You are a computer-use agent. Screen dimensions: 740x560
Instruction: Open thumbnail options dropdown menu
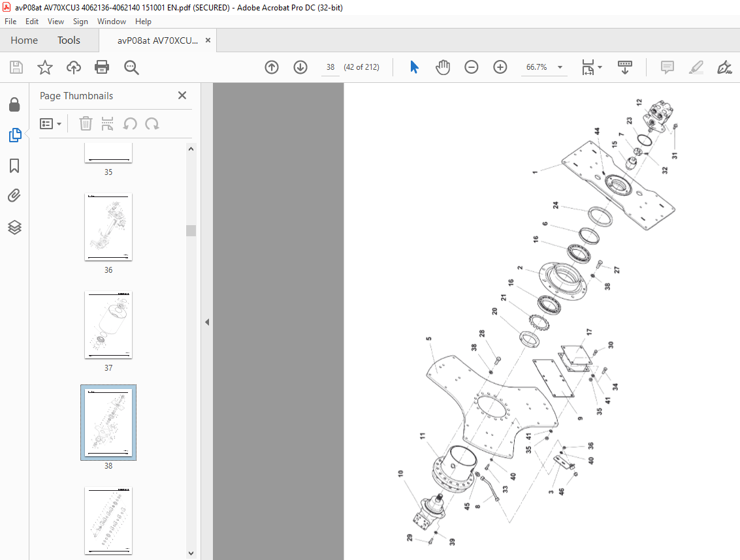pos(51,124)
